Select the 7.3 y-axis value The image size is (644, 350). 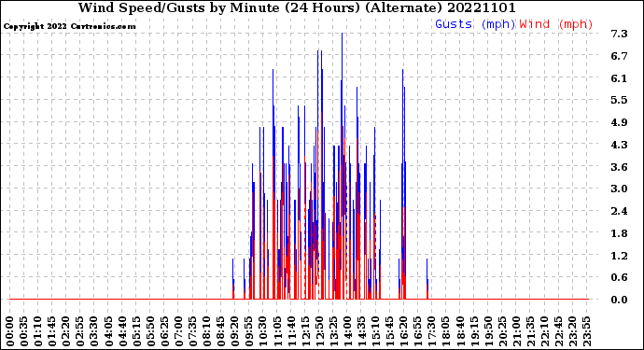(620, 34)
